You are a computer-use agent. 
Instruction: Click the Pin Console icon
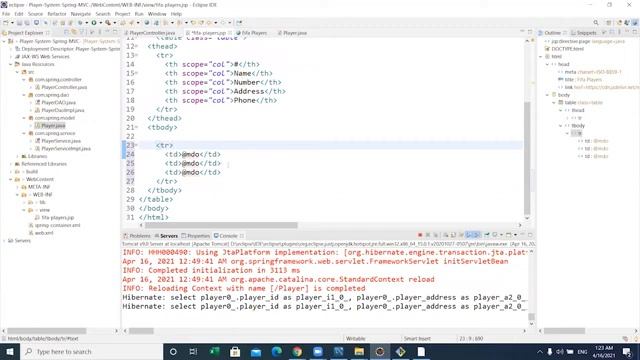(487, 235)
